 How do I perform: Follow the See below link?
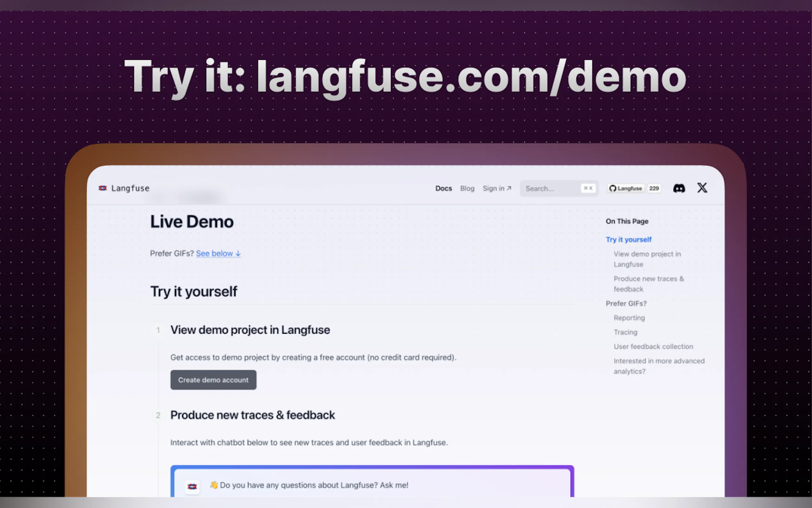tap(218, 254)
